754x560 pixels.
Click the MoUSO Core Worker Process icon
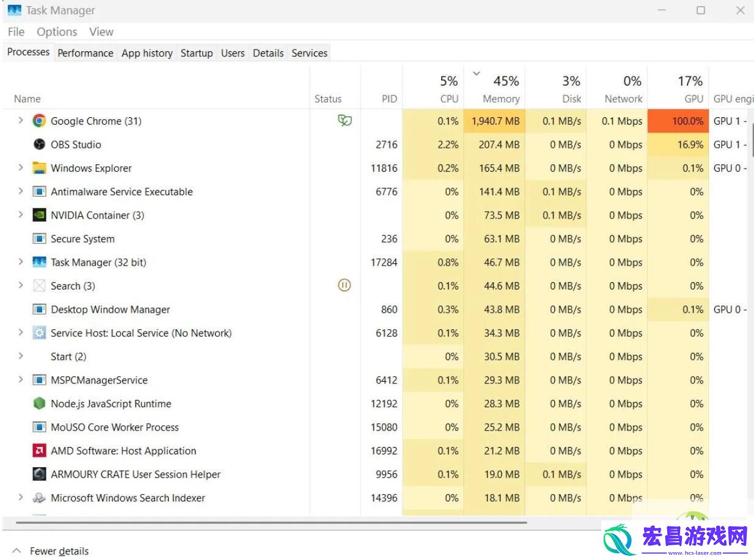(39, 427)
